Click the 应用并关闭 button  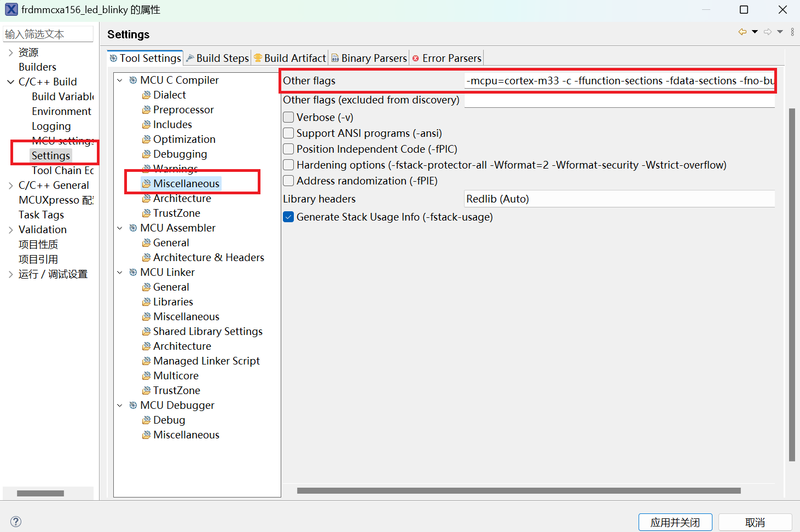[675, 522]
